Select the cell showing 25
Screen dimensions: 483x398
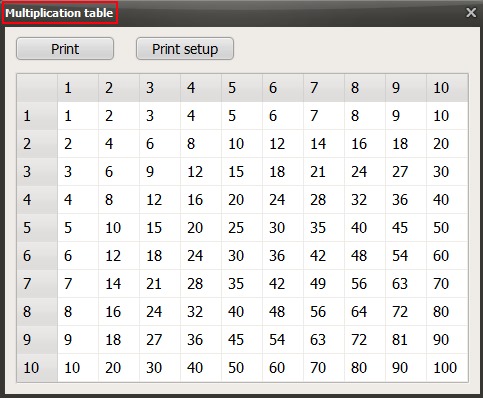point(242,228)
